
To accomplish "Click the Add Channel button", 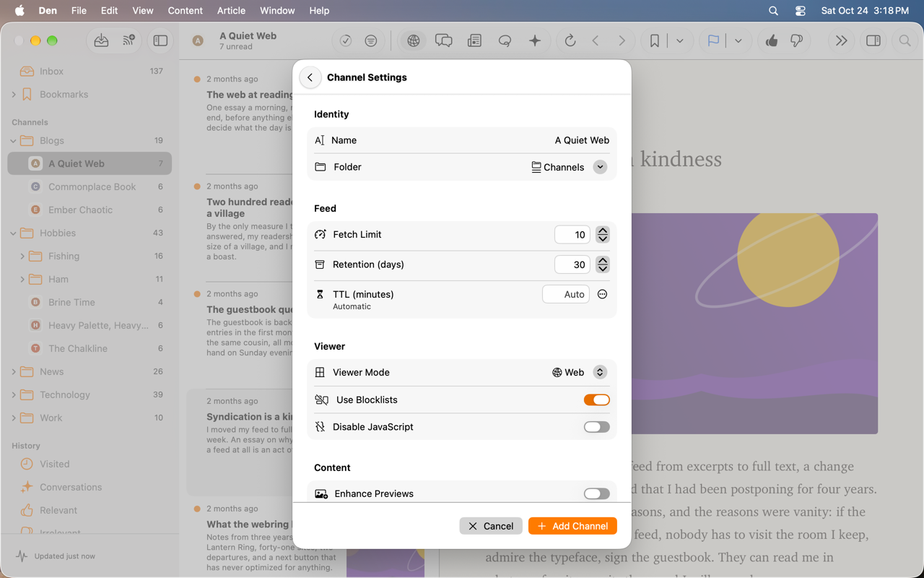I will 572,526.
